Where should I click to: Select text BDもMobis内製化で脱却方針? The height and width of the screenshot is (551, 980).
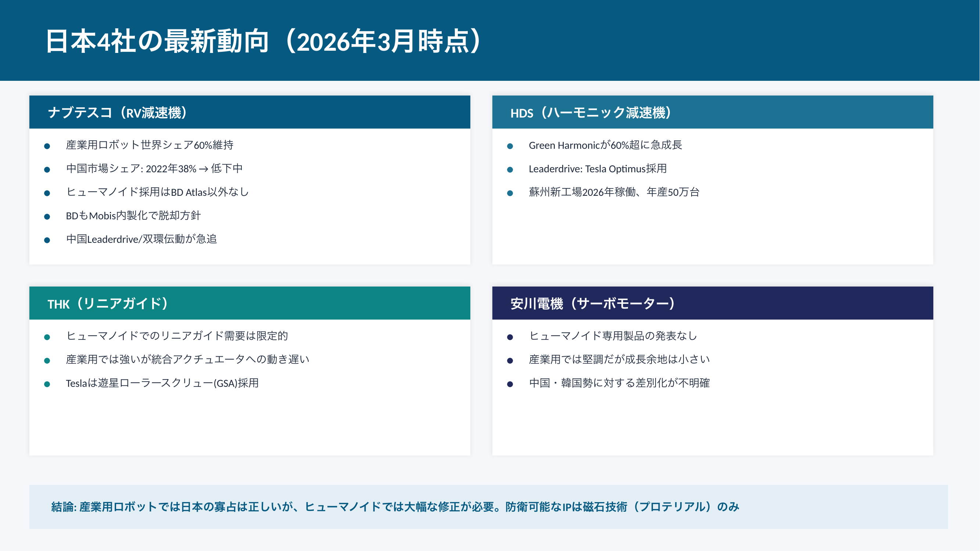[133, 216]
